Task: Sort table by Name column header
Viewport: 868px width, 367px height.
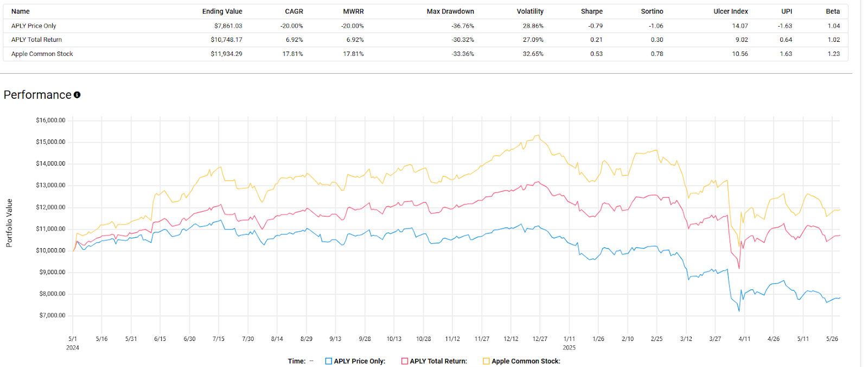Action: 21,11
